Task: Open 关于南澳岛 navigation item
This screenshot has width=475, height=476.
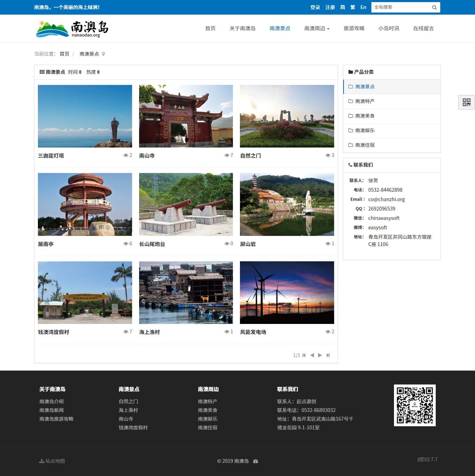Action: [x=242, y=29]
